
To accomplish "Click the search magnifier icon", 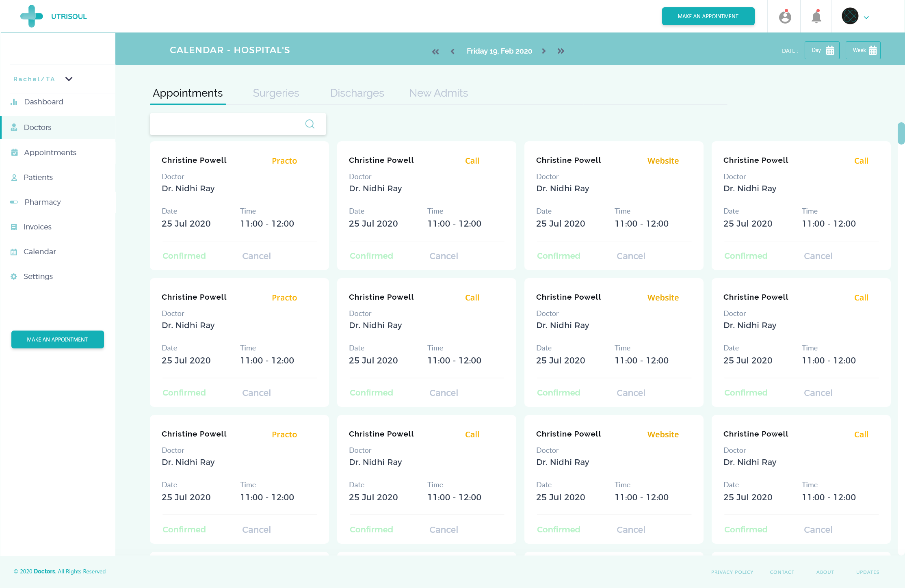I will (x=310, y=124).
